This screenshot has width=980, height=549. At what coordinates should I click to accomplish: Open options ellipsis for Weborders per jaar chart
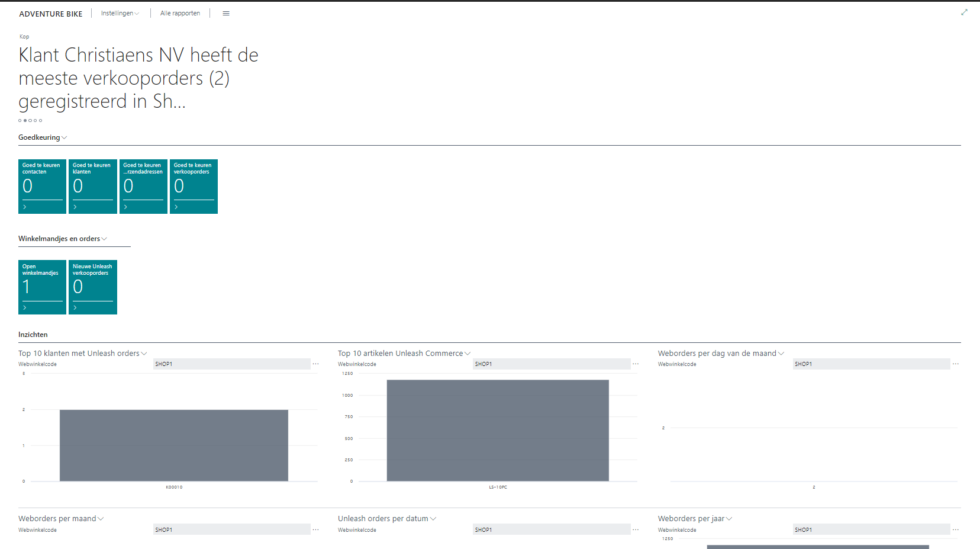point(956,530)
